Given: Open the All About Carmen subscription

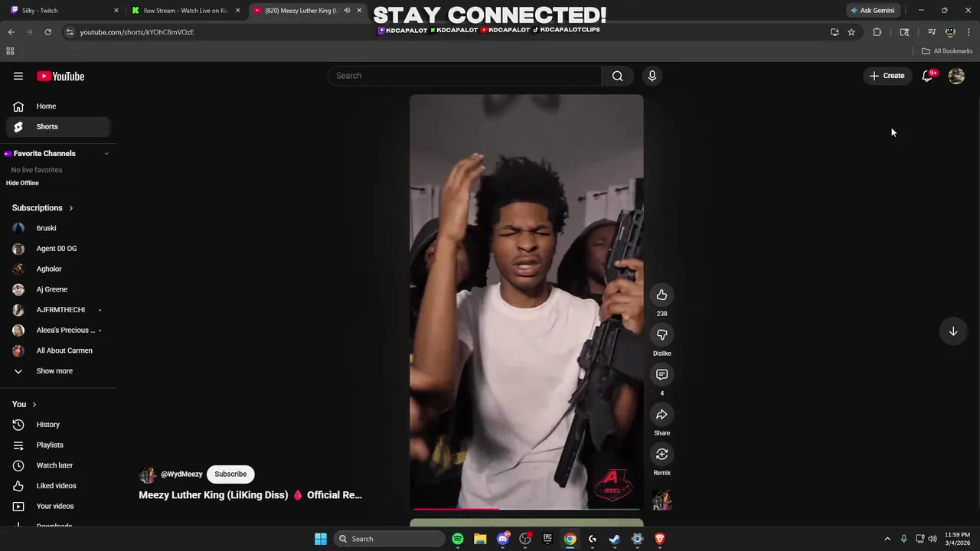Looking at the screenshot, I should 58,350.
